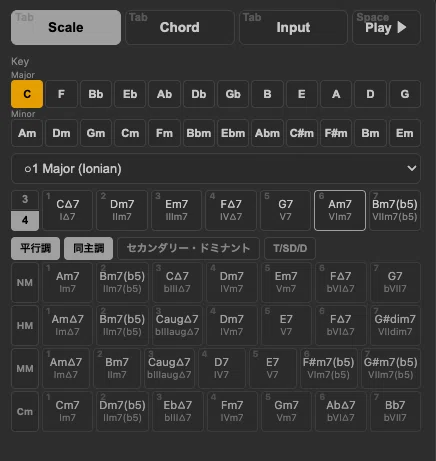Pick the Abm minor key
This screenshot has width=436, height=461.
pos(267,133)
